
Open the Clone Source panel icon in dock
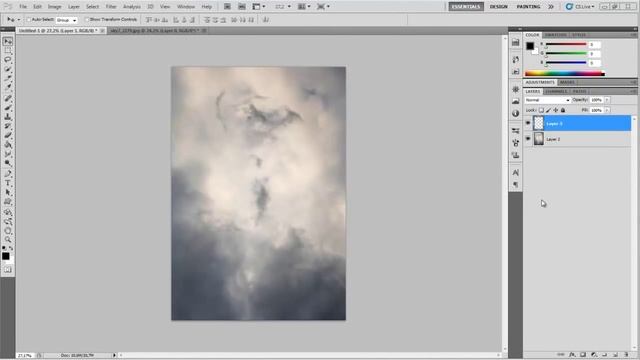pos(516,155)
